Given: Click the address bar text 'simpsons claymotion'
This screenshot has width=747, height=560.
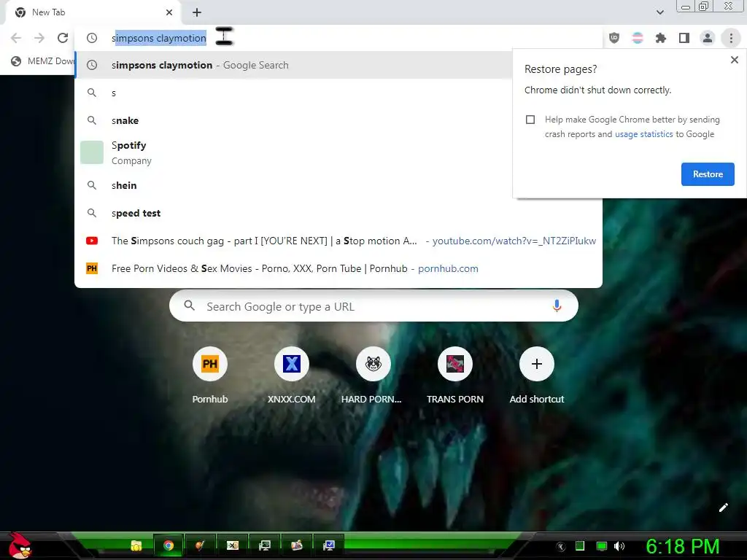Looking at the screenshot, I should [158, 38].
